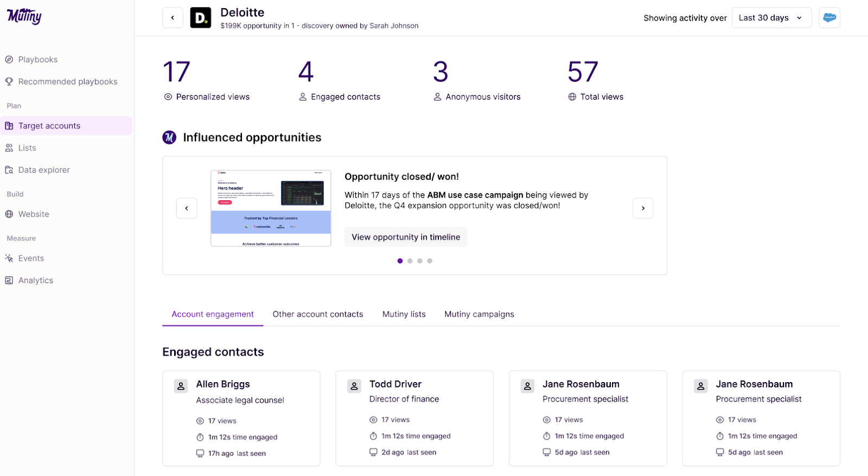868x476 pixels.
Task: Open Todd Driver contact name
Action: (x=395, y=384)
